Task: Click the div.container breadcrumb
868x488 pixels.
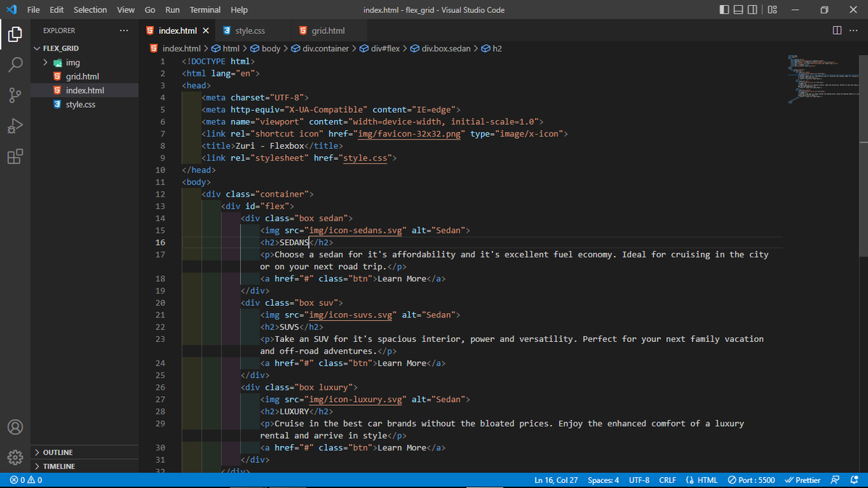Action: tap(320, 48)
